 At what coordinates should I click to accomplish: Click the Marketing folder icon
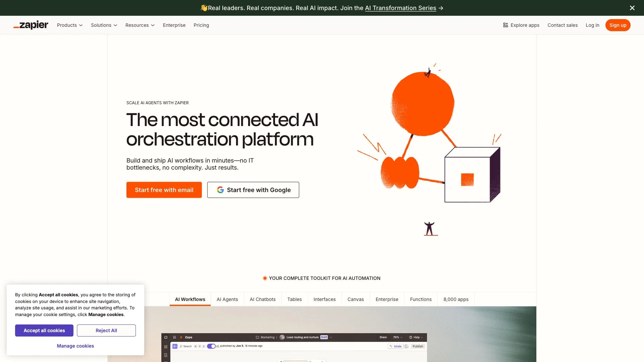pyautogui.click(x=257, y=337)
